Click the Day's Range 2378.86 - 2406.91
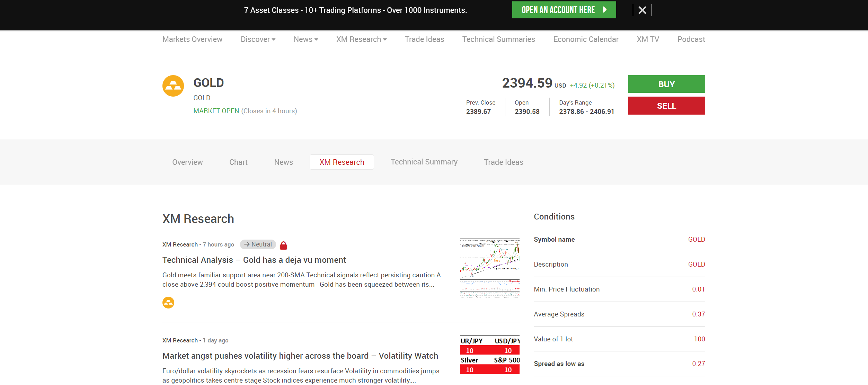The width and height of the screenshot is (868, 385). (x=586, y=111)
